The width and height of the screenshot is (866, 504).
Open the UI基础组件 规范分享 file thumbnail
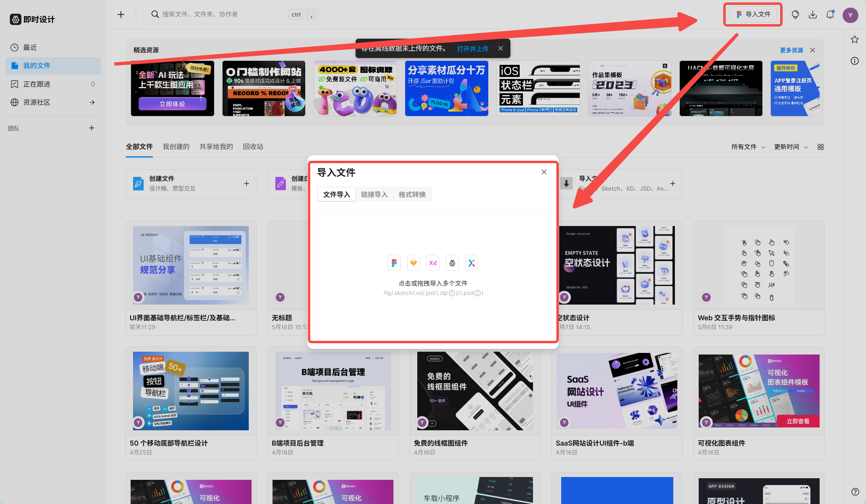[x=191, y=265]
